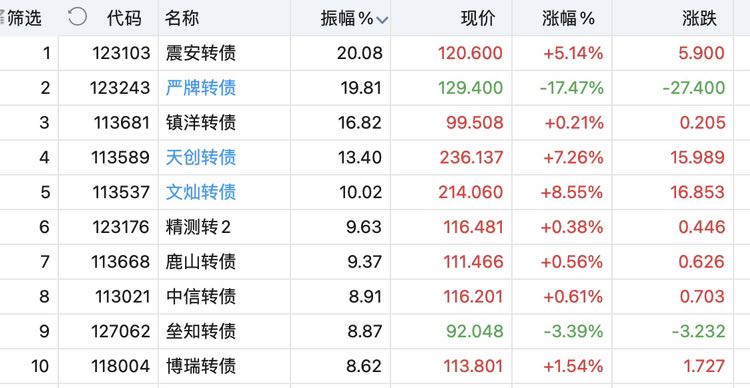Viewport: 750px width, 388px height.
Task: Click the refresh circular arrow icon
Action: [77, 17]
